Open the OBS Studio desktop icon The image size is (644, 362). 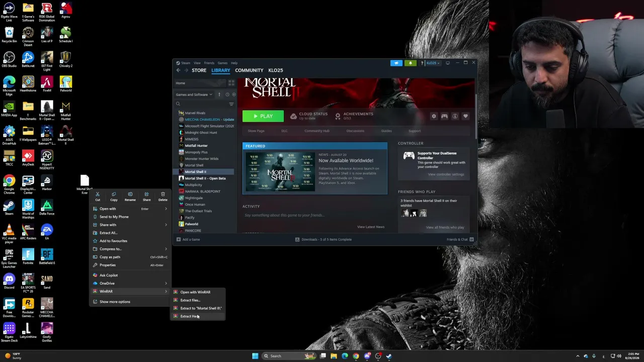[9, 59]
